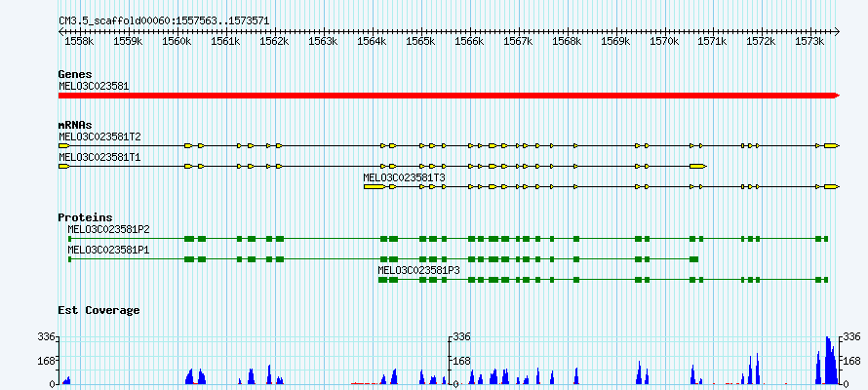Screen dimensions: 868x390
Task: Click the long first exon of transcript T3
Action: [x=375, y=187]
